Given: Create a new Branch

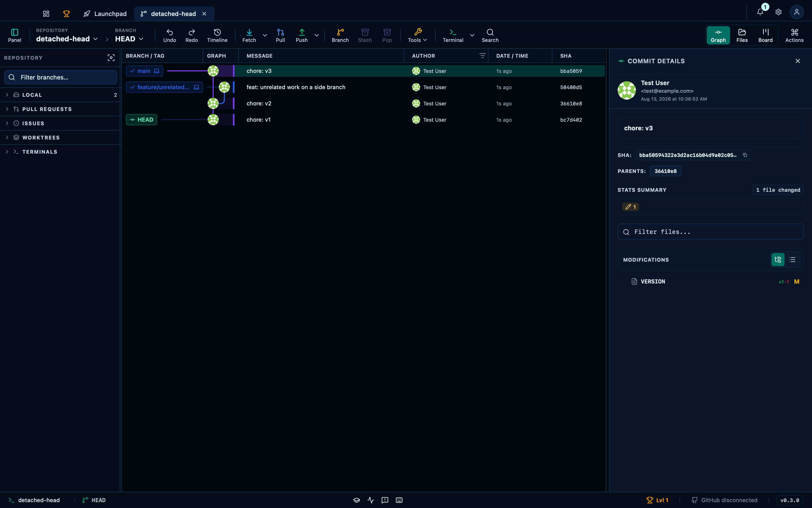Looking at the screenshot, I should click(x=340, y=35).
